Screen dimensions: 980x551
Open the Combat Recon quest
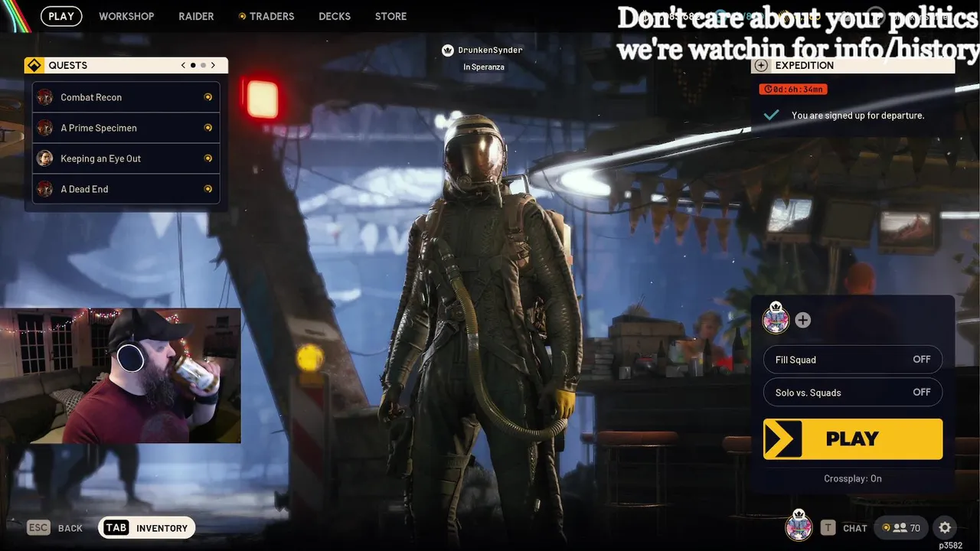point(126,97)
